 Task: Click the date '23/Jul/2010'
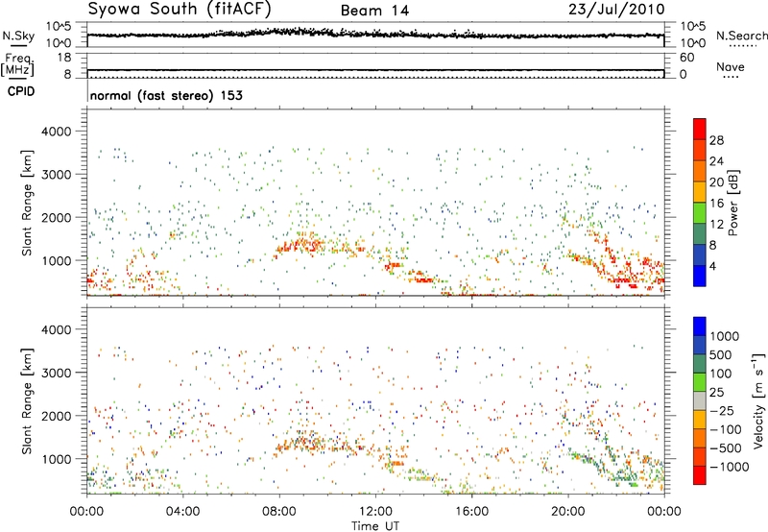[x=616, y=10]
